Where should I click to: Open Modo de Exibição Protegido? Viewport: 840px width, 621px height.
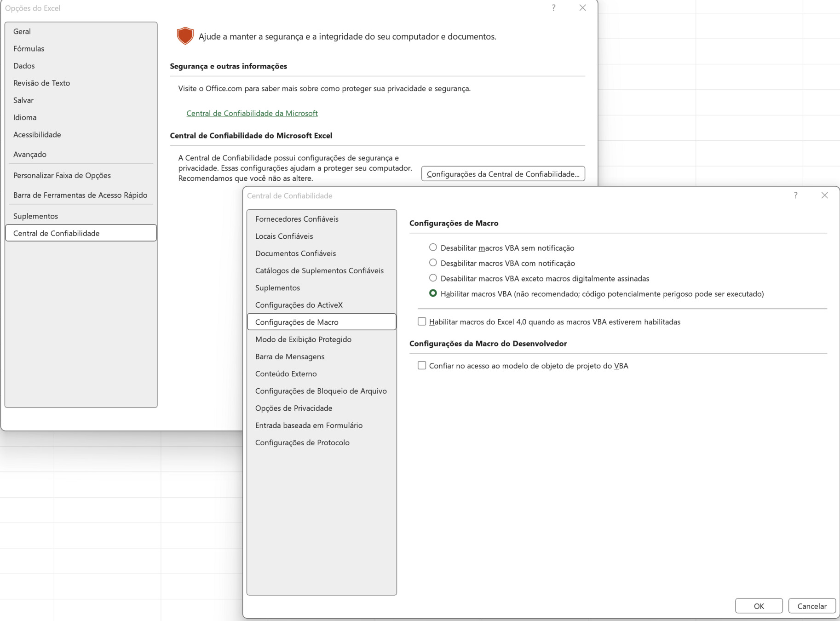(x=322, y=339)
